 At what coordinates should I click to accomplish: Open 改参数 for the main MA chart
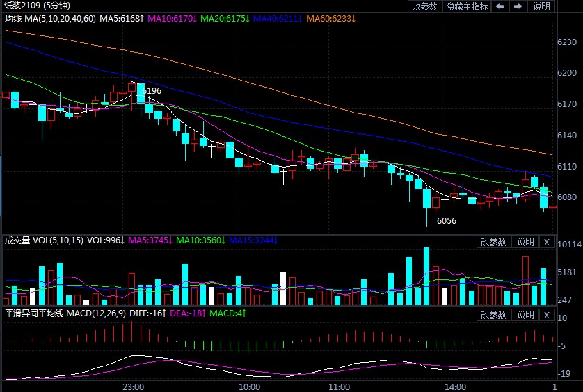tap(424, 6)
